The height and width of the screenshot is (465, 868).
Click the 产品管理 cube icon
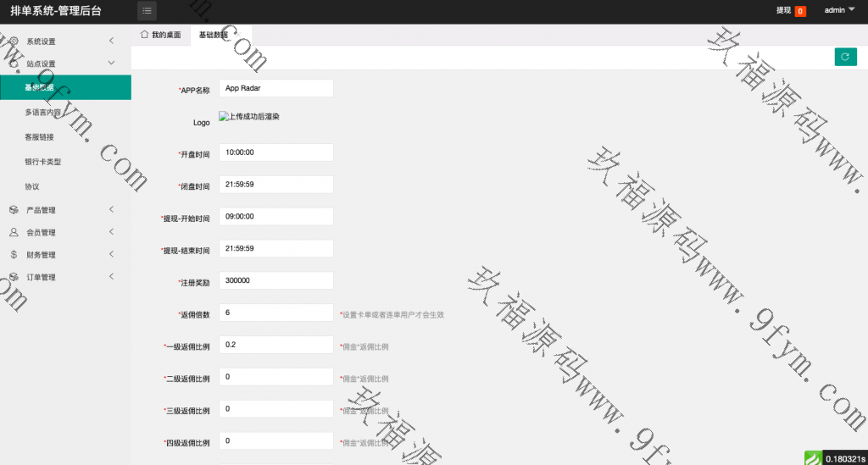pos(14,210)
